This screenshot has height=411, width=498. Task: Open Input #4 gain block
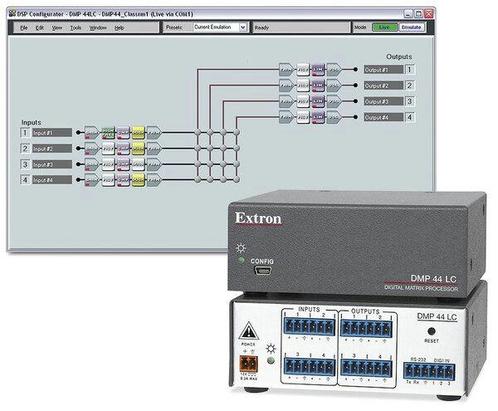[x=91, y=180]
